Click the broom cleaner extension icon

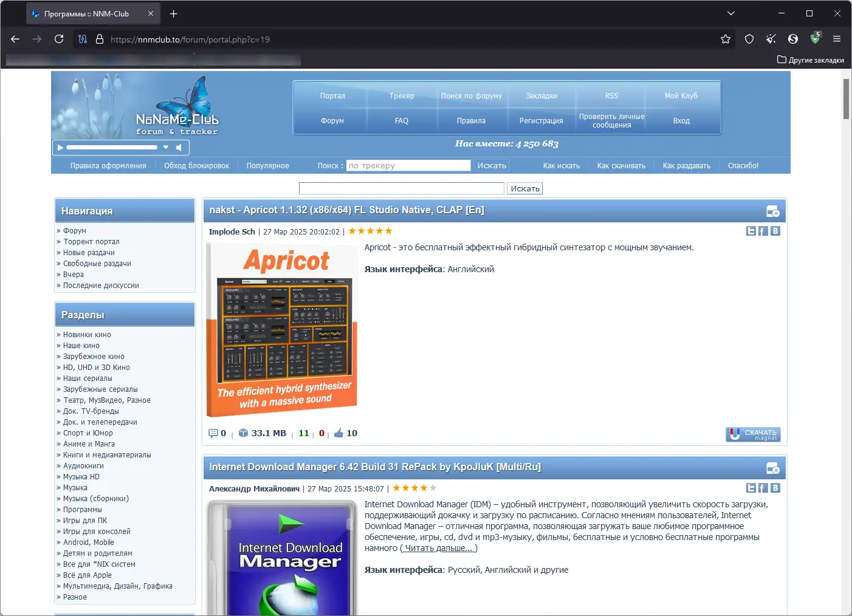(771, 39)
